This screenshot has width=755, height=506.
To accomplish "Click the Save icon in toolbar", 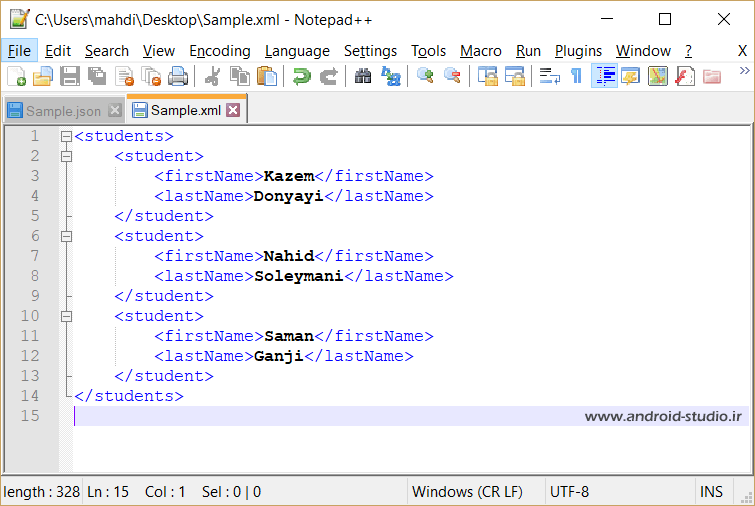I will click(70, 77).
